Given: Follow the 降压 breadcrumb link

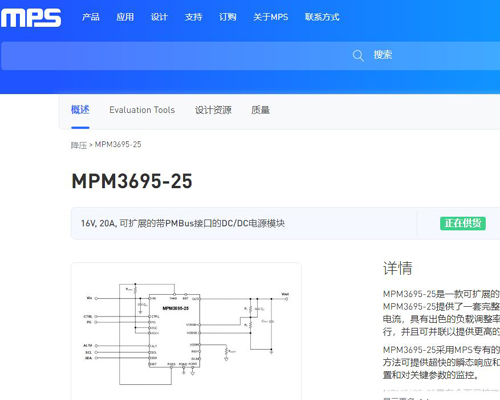Looking at the screenshot, I should [x=79, y=145].
